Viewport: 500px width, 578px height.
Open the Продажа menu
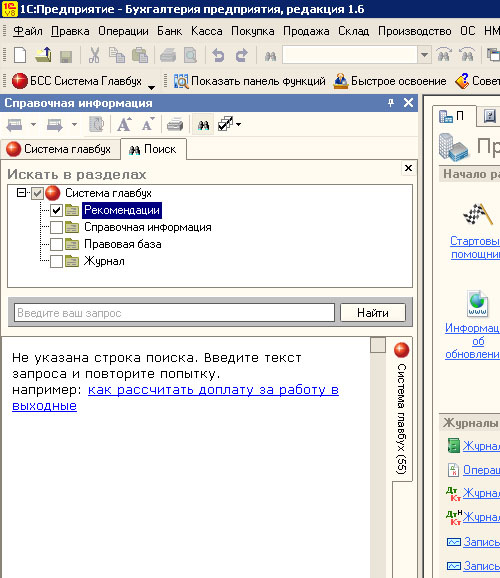click(x=306, y=31)
